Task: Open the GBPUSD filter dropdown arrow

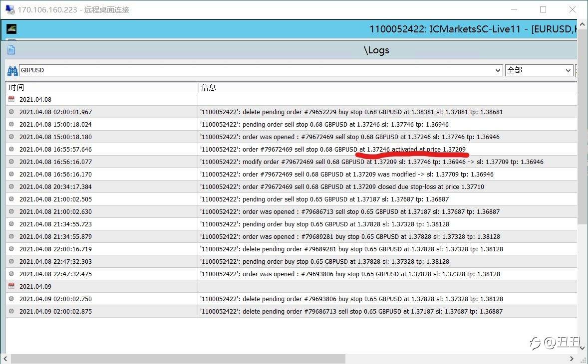Action: tap(498, 70)
